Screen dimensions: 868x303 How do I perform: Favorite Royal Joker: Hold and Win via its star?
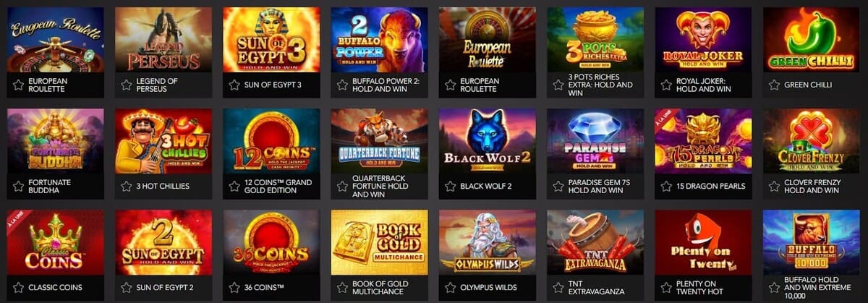pyautogui.click(x=666, y=85)
